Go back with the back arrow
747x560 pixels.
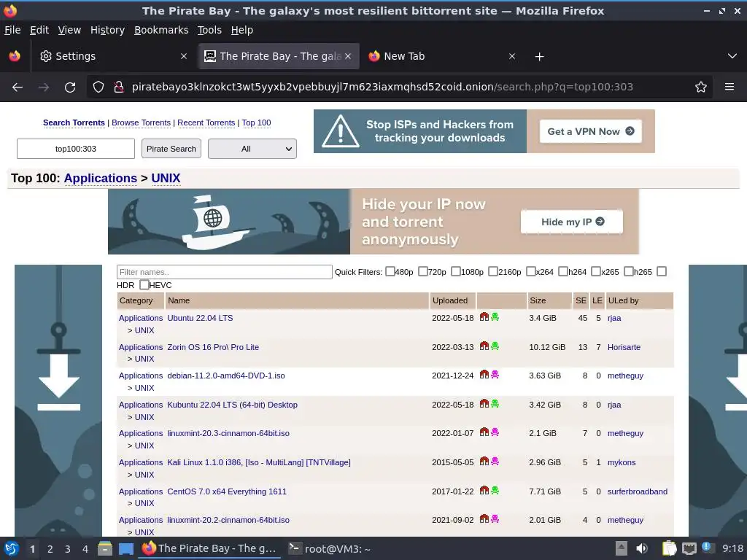coord(18,87)
